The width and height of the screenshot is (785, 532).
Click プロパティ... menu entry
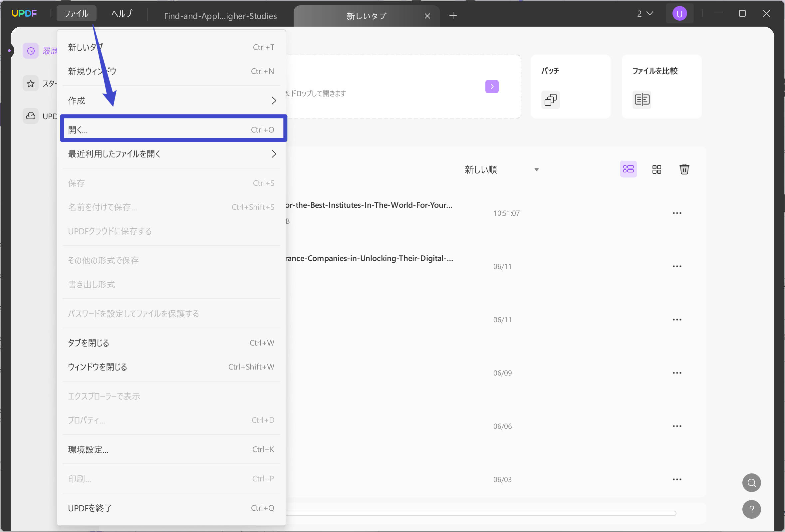172,420
